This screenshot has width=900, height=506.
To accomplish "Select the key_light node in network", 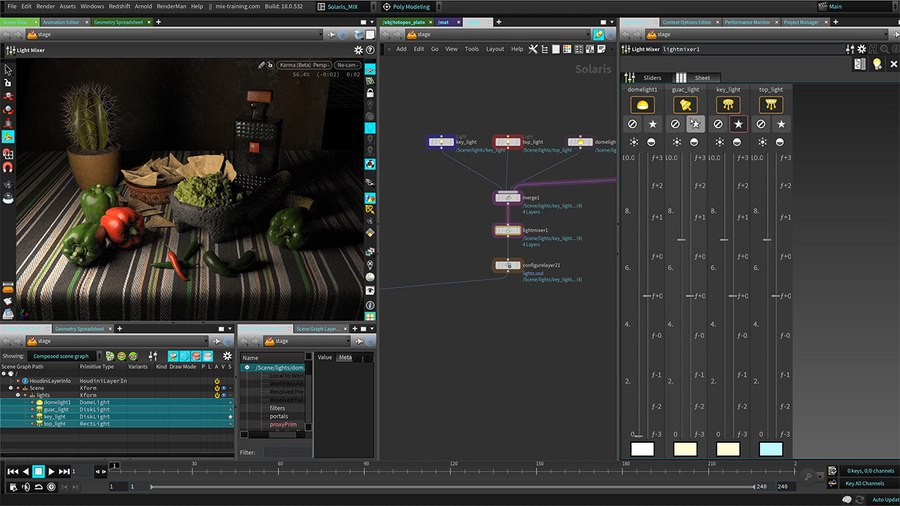I will click(441, 142).
